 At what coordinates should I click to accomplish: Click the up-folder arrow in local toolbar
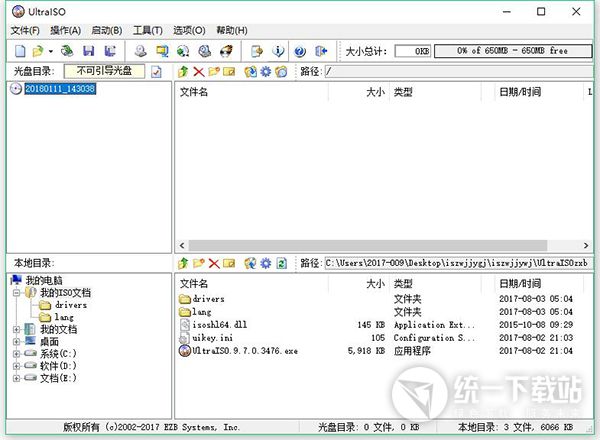pos(182,263)
